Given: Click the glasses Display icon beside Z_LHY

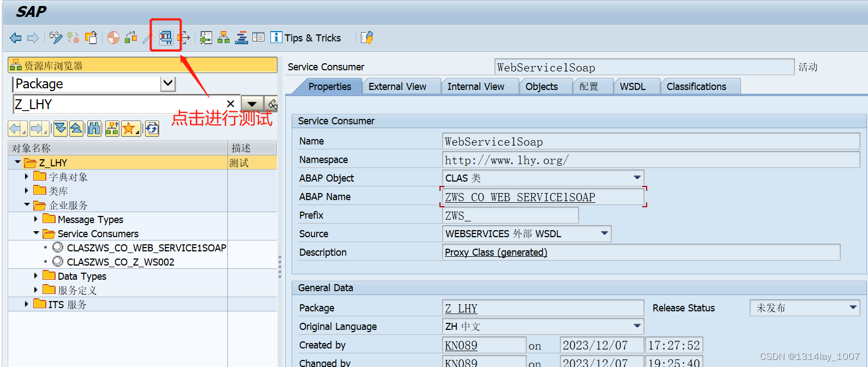Looking at the screenshot, I should pos(272,104).
